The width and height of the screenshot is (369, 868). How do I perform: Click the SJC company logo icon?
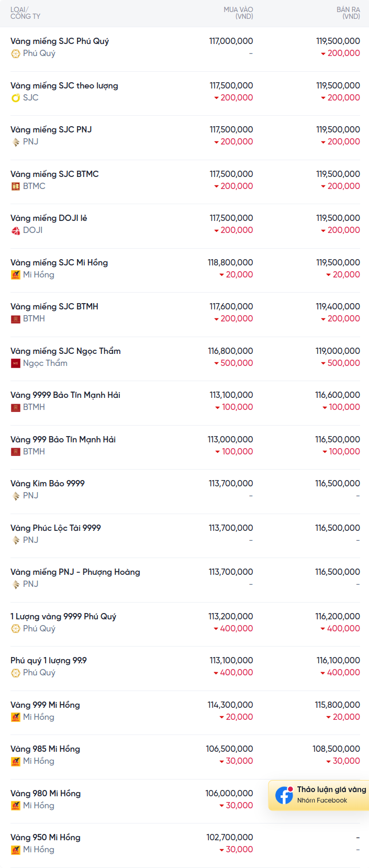point(16,97)
